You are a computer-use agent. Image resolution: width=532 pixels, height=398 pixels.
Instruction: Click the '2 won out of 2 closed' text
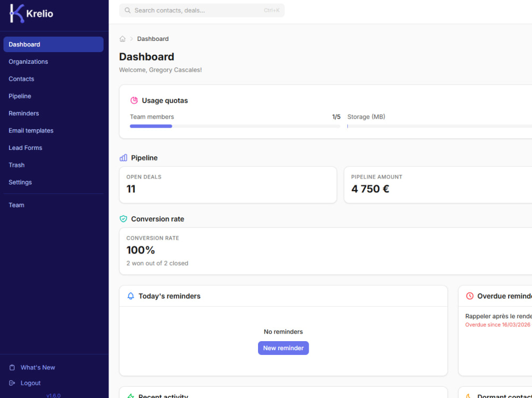[x=157, y=264]
